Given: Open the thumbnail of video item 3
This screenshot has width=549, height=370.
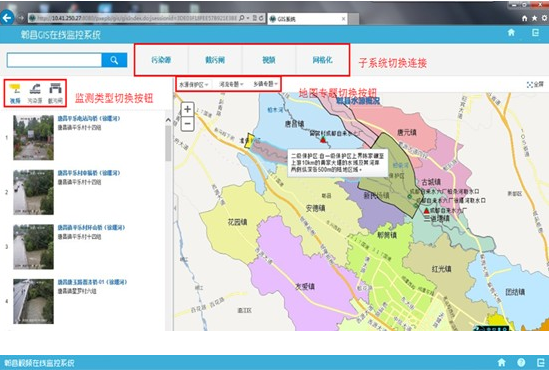Looking at the screenshot, I should pos(34,247).
